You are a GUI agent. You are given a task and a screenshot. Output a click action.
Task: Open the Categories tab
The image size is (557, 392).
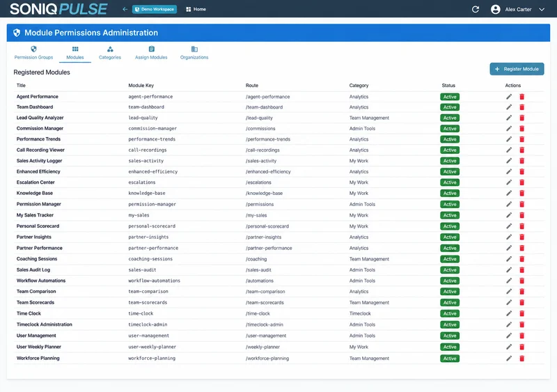pyautogui.click(x=110, y=53)
